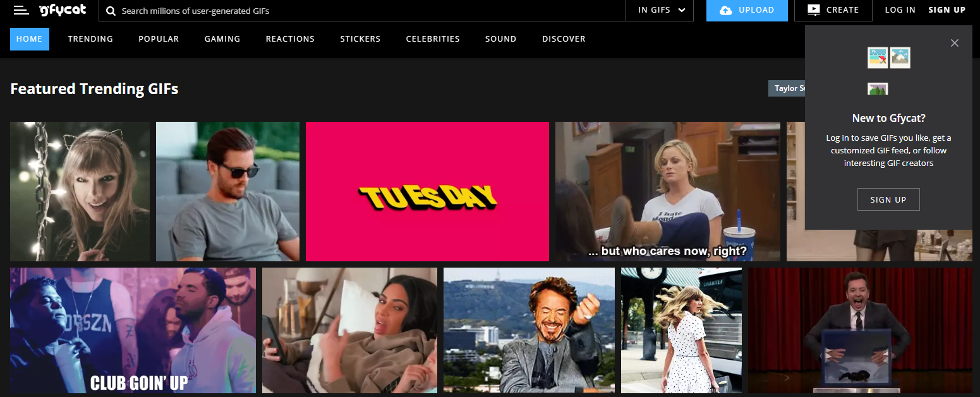The width and height of the screenshot is (980, 397).
Task: Click Sign Up in the top bar
Action: (947, 10)
